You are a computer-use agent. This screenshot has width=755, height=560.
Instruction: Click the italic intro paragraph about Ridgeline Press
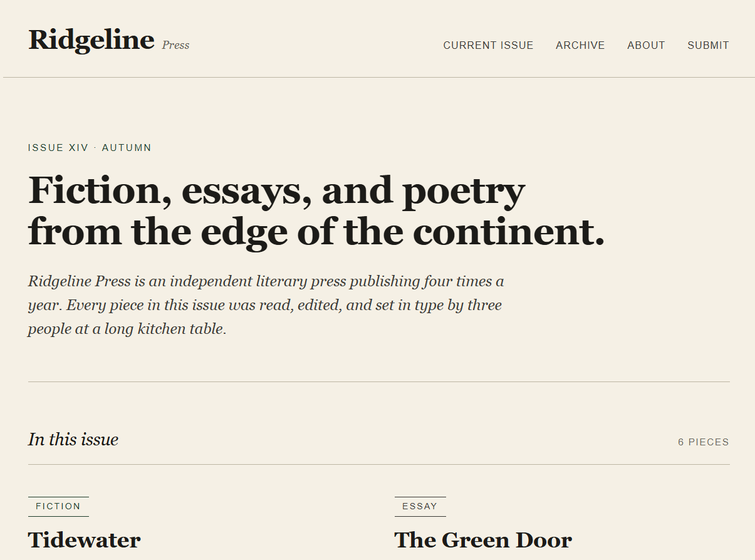(266, 305)
